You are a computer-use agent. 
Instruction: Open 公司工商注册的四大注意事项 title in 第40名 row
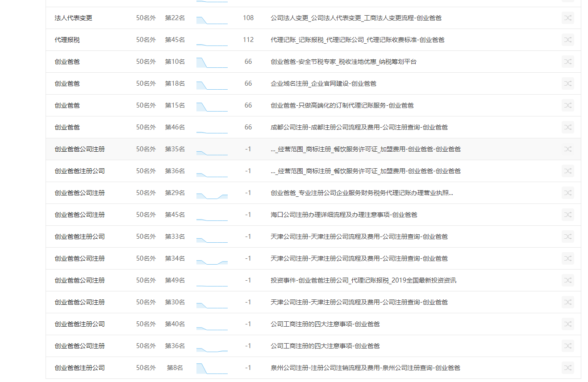325,324
